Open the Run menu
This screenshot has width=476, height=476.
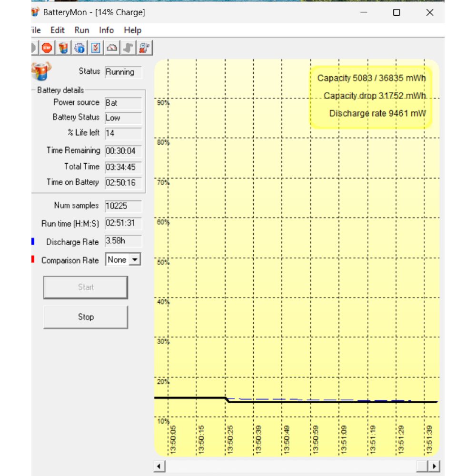pos(82,30)
